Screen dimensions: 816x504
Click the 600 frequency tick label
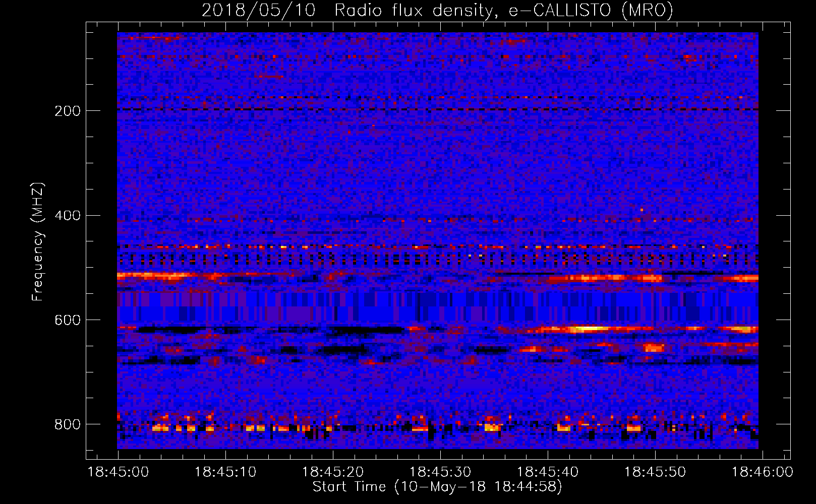tap(68, 321)
